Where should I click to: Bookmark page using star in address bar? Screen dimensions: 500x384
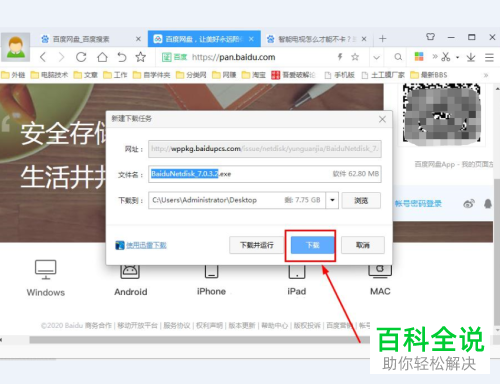355,57
